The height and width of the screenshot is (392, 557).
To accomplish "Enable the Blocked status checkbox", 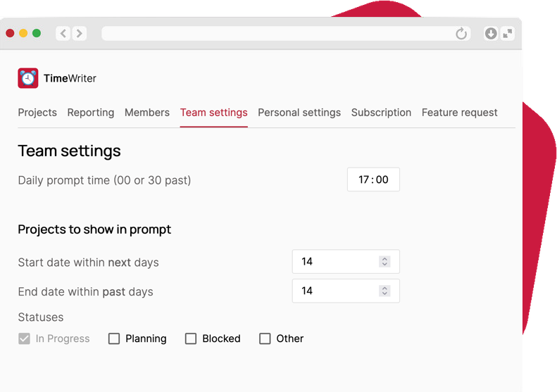I will [191, 339].
